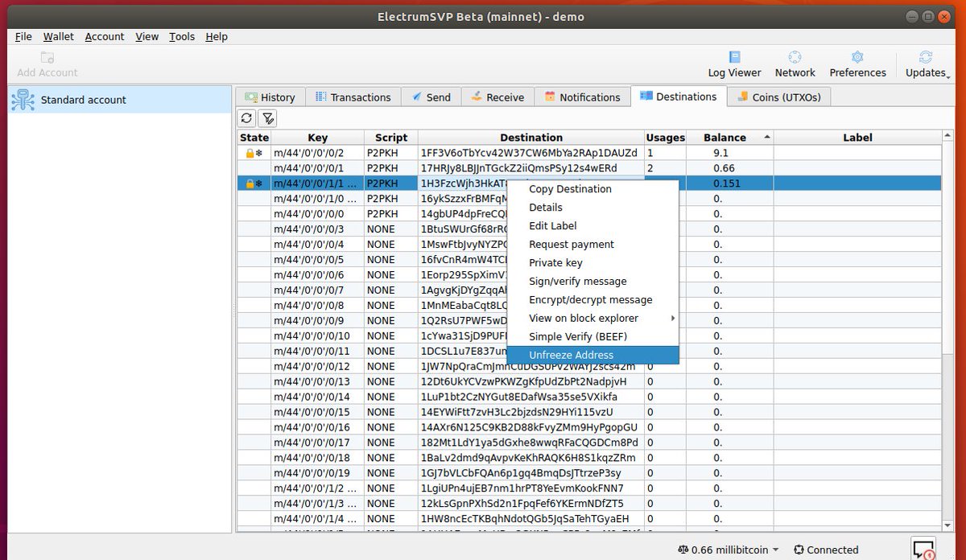The image size is (966, 560).
Task: Click destination 14AXr6N125C9KB2D88kFvyZMm9HyPgopGU
Action: (529, 427)
